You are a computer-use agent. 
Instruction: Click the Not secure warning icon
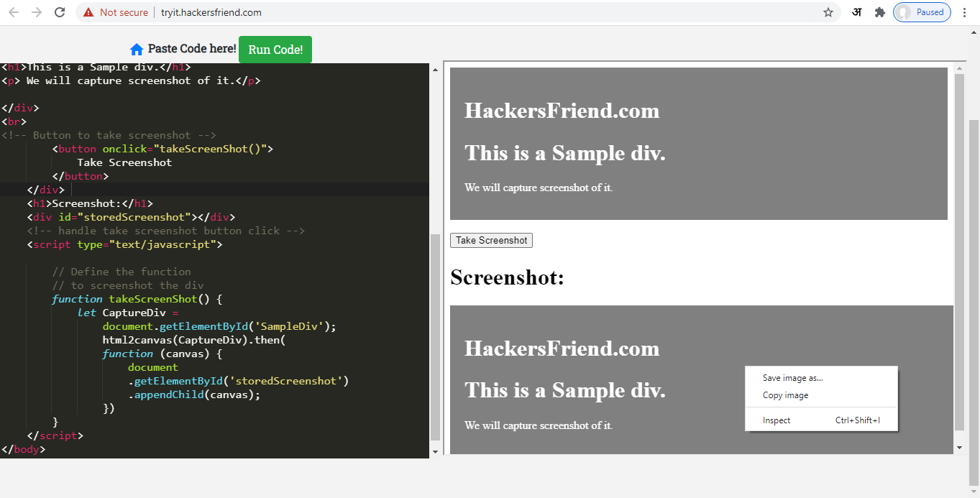88,12
